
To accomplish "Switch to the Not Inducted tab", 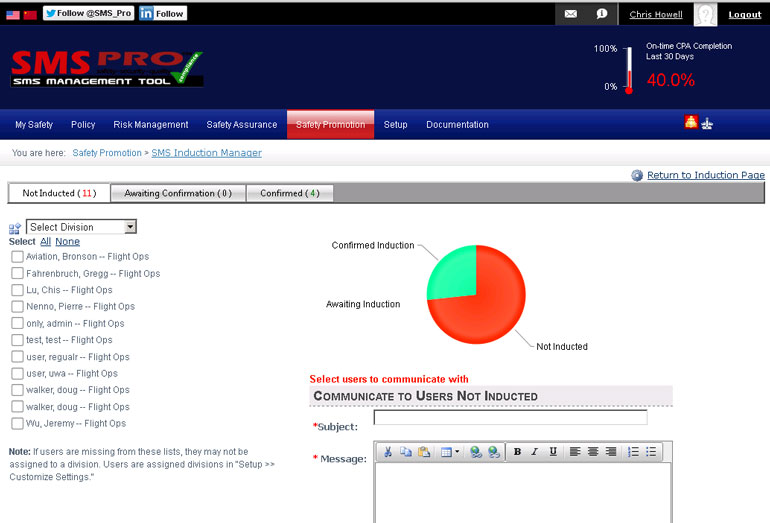I will click(x=59, y=193).
